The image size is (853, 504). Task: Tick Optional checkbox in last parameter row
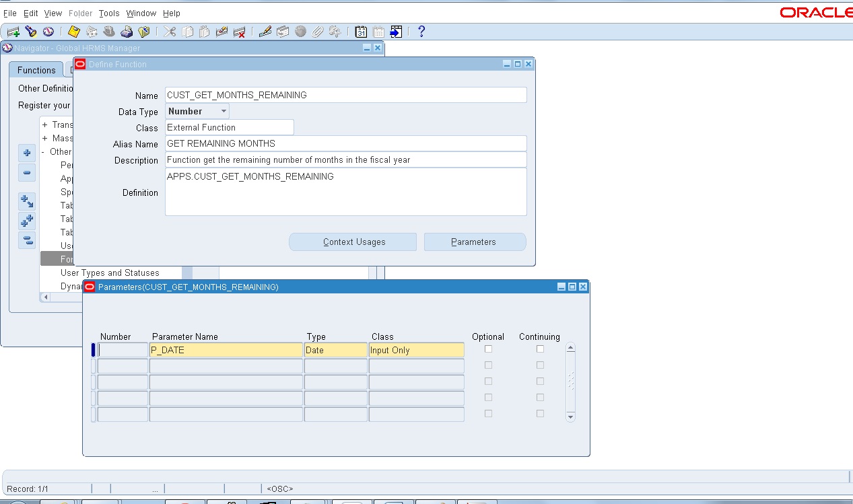coord(489,414)
